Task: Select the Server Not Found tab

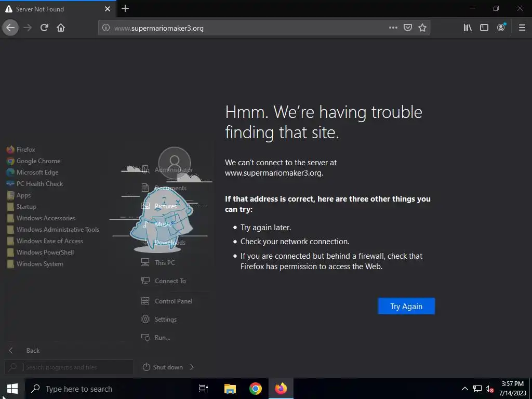Action: tap(58, 9)
